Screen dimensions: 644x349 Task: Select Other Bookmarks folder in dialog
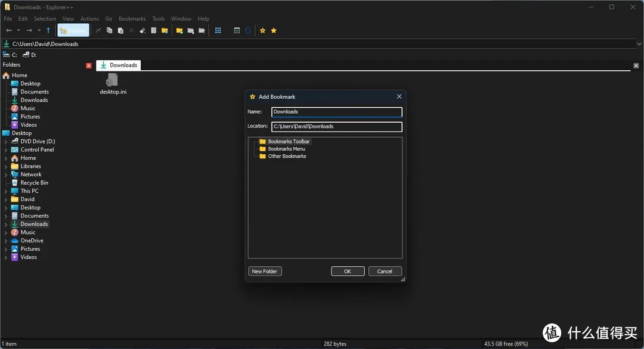pos(287,156)
